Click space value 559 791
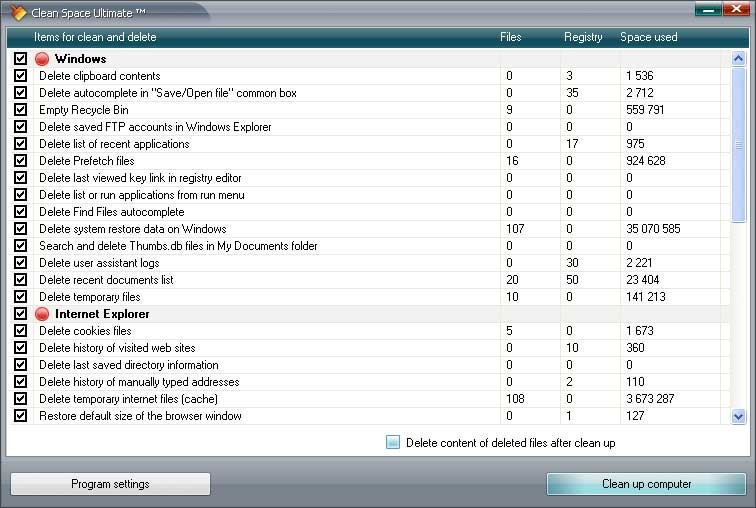 click(645, 110)
